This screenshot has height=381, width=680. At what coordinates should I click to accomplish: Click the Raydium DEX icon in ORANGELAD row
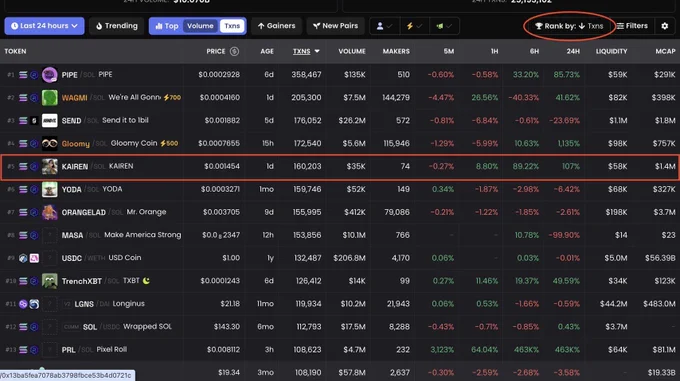pyautogui.click(x=34, y=212)
